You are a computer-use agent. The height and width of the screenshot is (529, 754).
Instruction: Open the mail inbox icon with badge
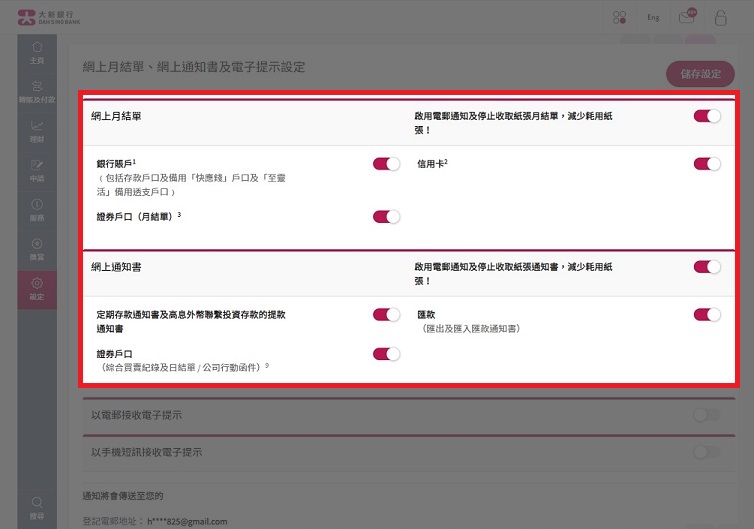687,17
